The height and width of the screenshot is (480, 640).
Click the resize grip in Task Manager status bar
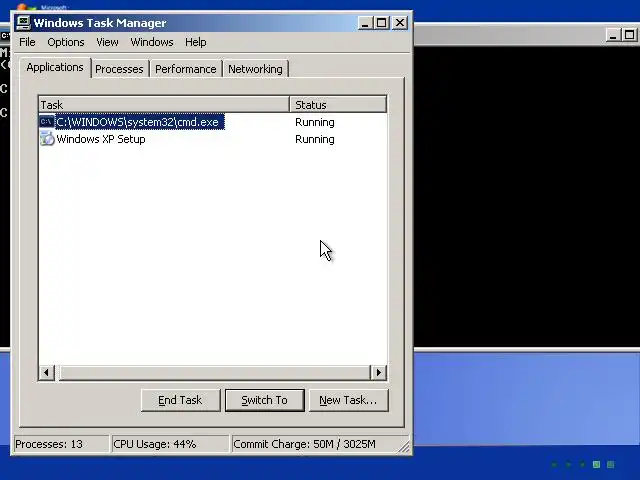coord(404,447)
